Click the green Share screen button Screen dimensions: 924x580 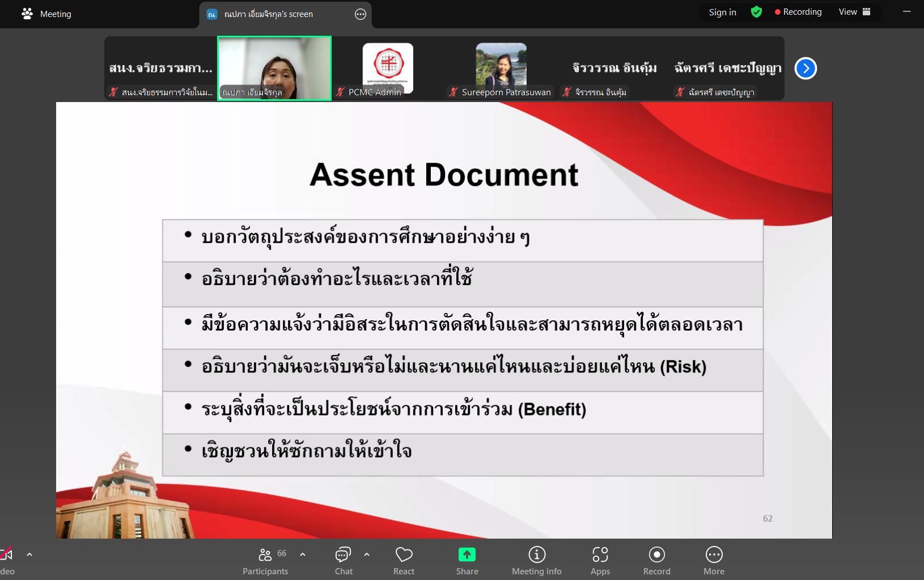pos(467,560)
